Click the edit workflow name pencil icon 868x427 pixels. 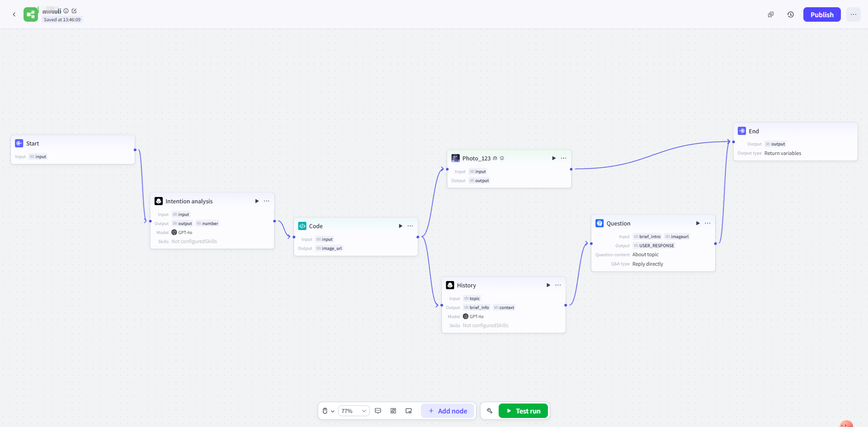(x=74, y=11)
